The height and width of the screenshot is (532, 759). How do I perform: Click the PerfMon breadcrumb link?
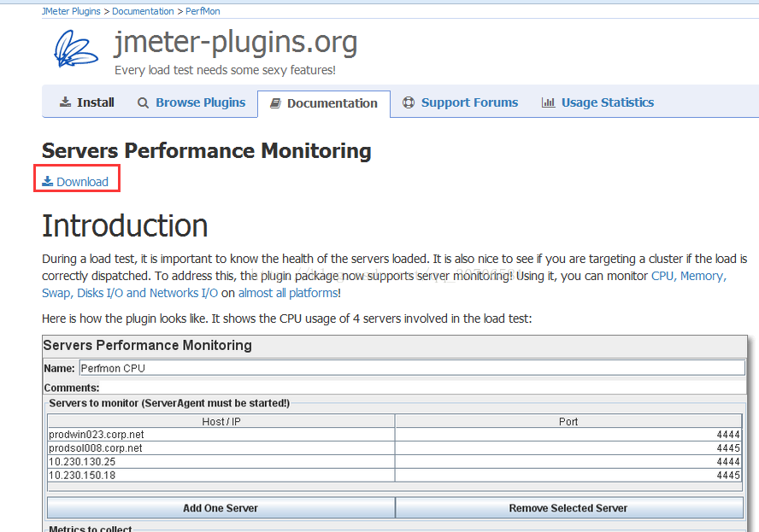pyautogui.click(x=203, y=11)
